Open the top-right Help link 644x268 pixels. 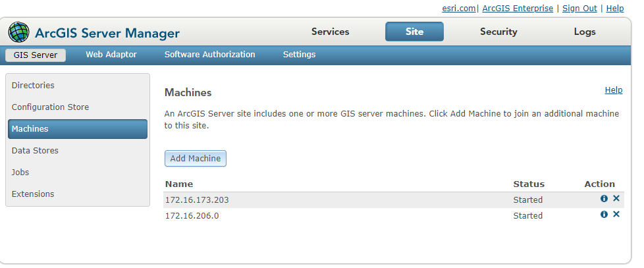click(615, 8)
